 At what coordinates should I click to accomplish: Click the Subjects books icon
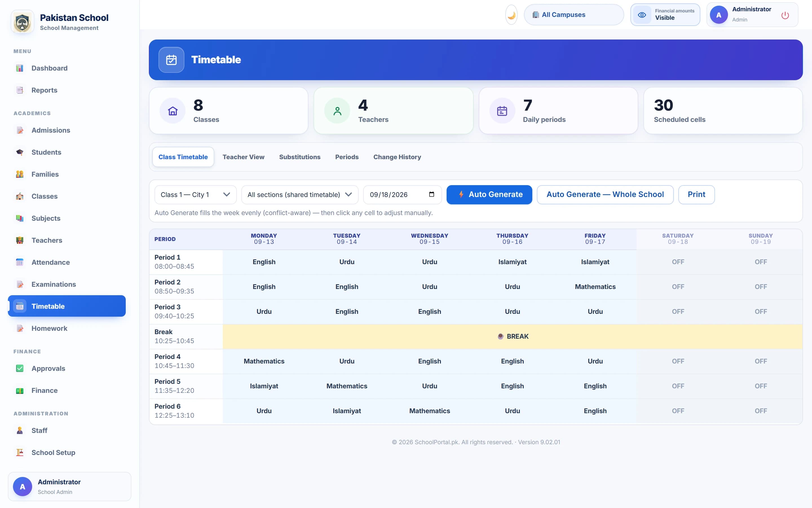point(20,218)
